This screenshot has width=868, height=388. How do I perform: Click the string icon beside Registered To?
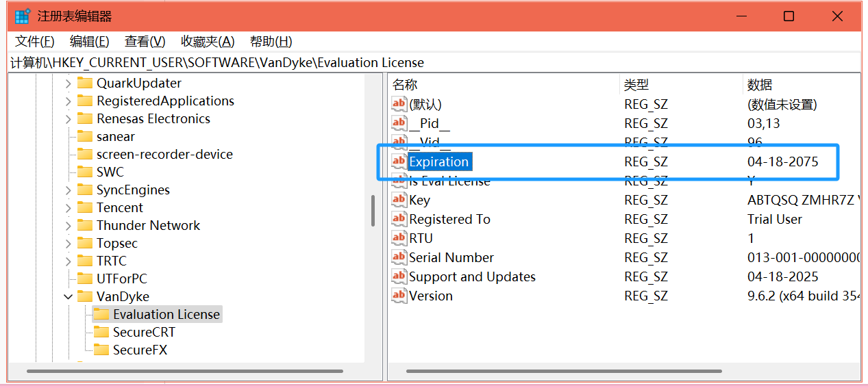pyautogui.click(x=399, y=219)
